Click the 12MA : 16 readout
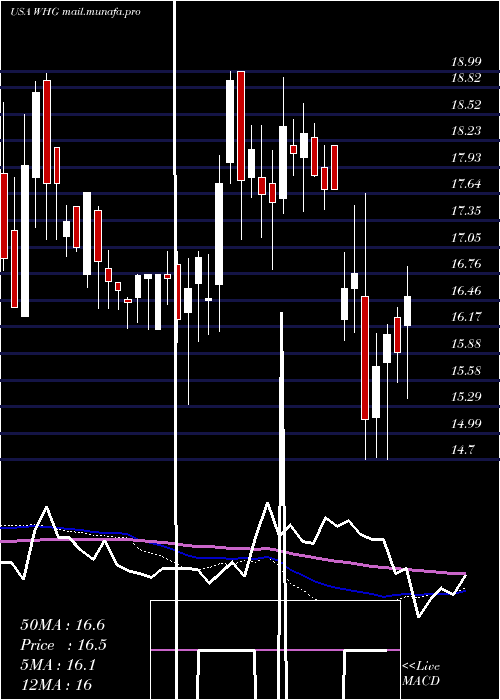The width and height of the screenshot is (500, 700). pyautogui.click(x=56, y=685)
